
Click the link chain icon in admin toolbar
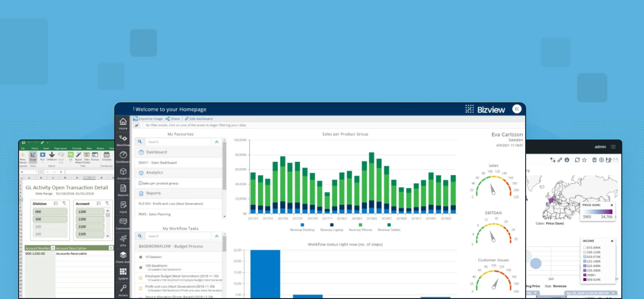click(x=560, y=160)
